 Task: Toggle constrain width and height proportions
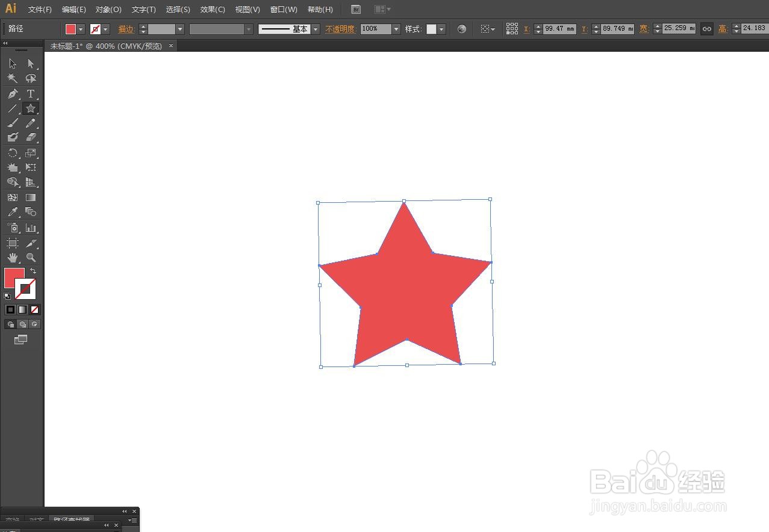click(707, 28)
